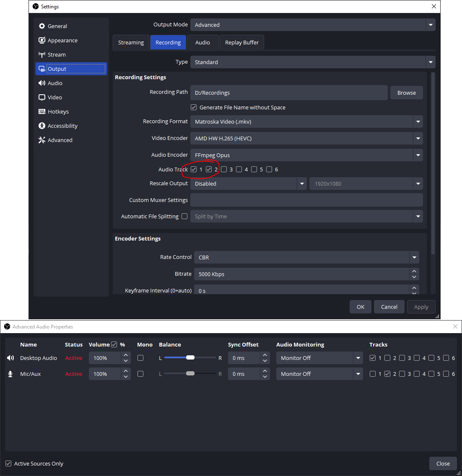Enable Mono for Mic/Aux
Screen dimensions: 462x476
coord(140,374)
